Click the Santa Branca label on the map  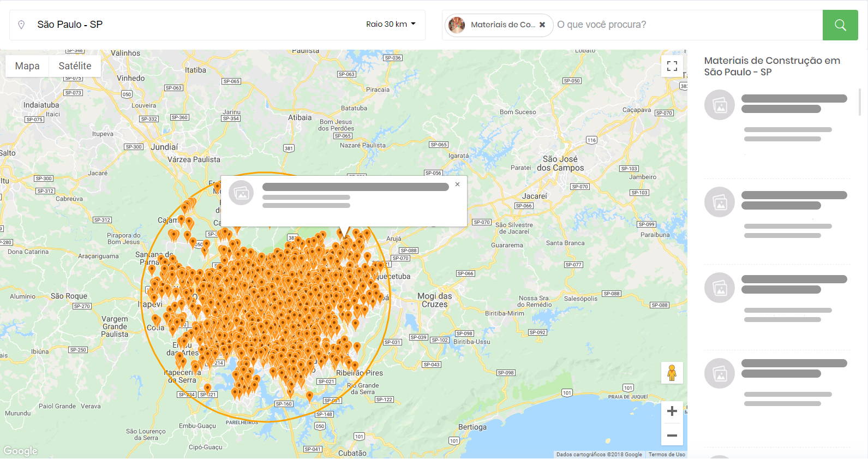click(x=565, y=243)
